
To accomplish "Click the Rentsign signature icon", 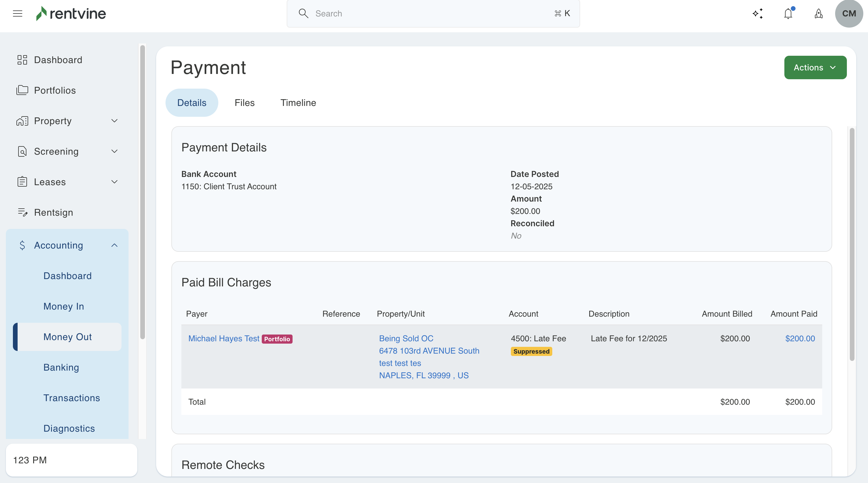I will pos(22,212).
